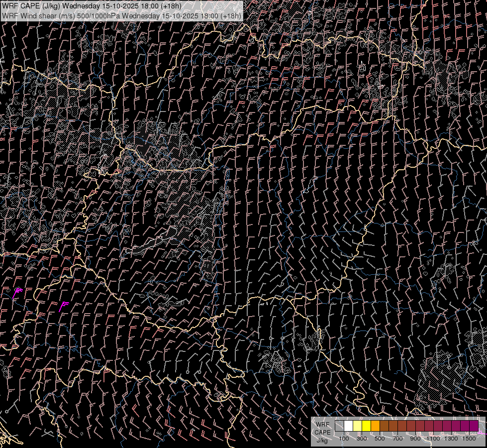Click the 1100 legend scale label

pos(433,439)
